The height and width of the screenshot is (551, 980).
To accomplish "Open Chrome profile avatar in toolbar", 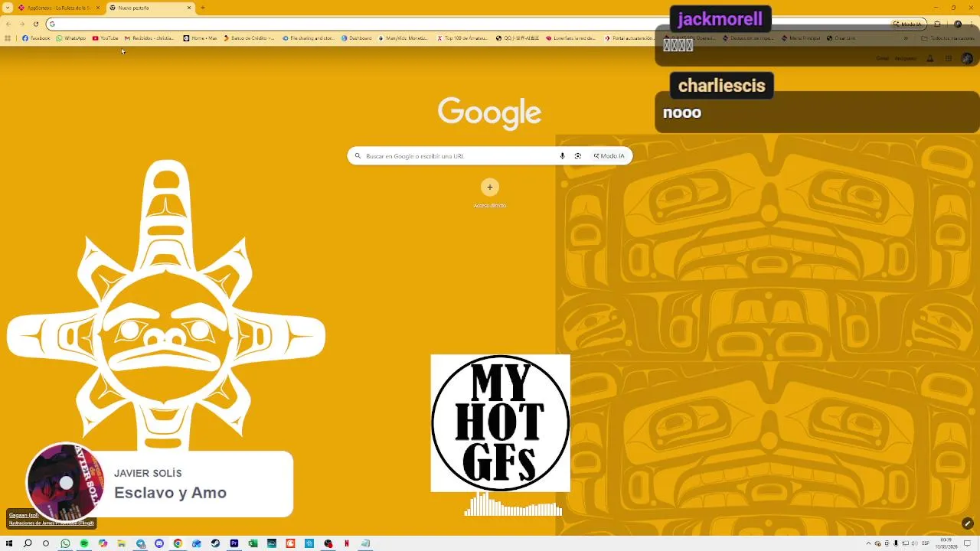I will (958, 24).
